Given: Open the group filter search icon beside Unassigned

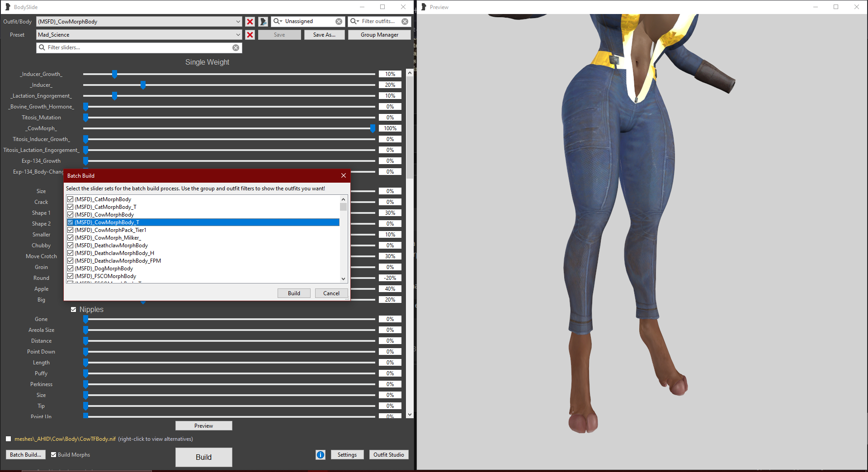Looking at the screenshot, I should [278, 21].
